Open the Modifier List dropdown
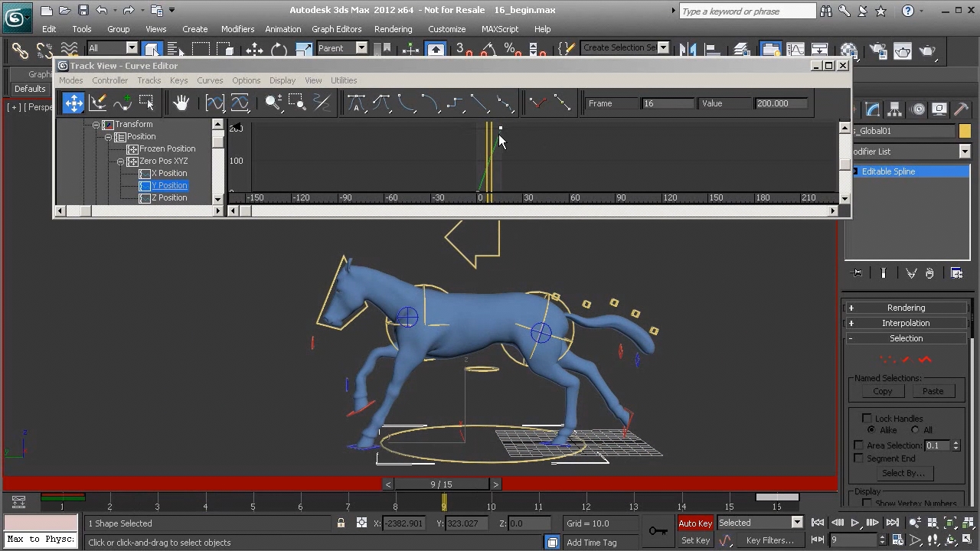Viewport: 980px width, 551px height. point(964,152)
